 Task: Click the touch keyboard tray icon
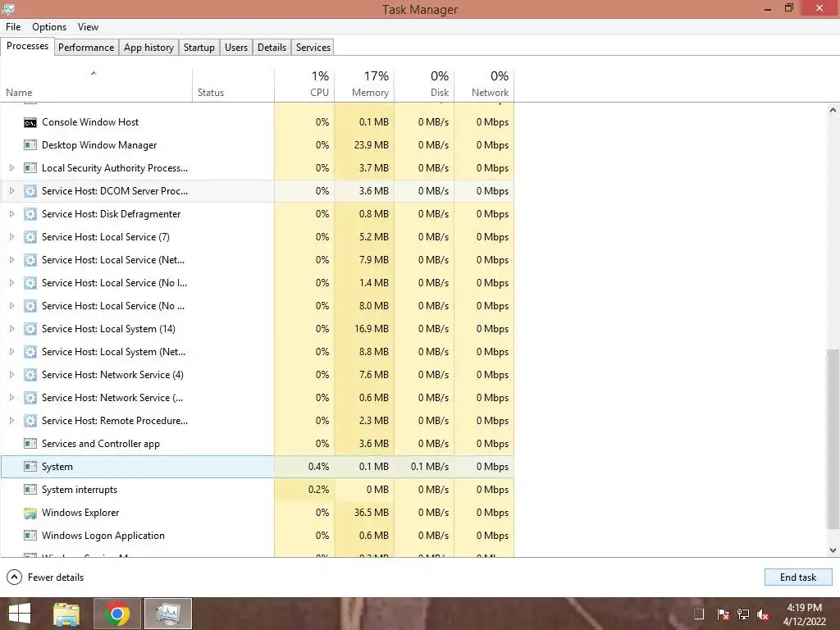point(699,614)
